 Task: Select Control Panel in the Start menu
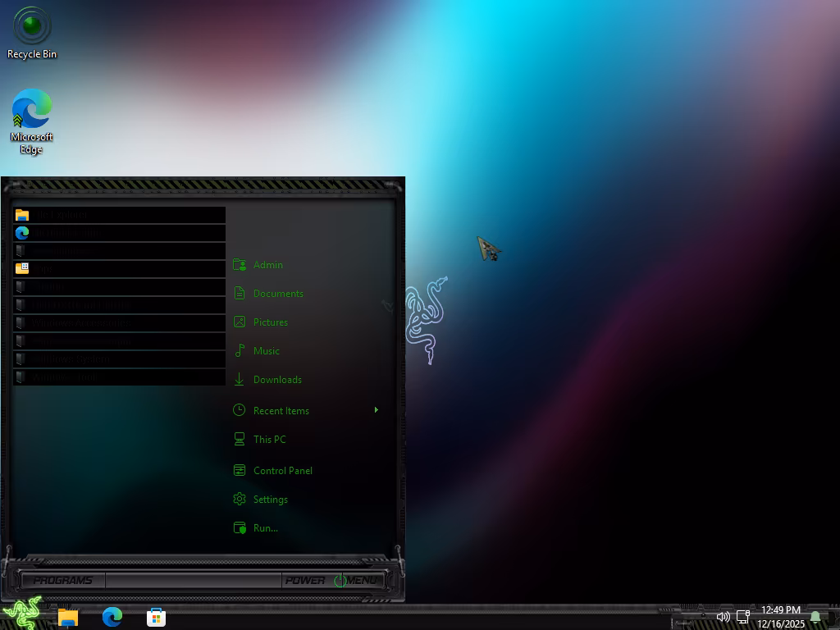pos(282,471)
